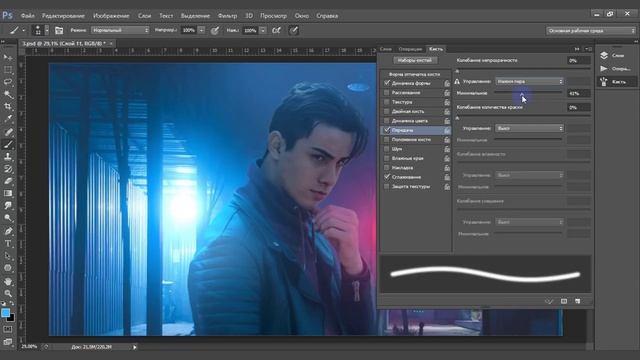The height and width of the screenshot is (360, 640).
Task: Enable airbrush mode icon
Action: click(276, 30)
